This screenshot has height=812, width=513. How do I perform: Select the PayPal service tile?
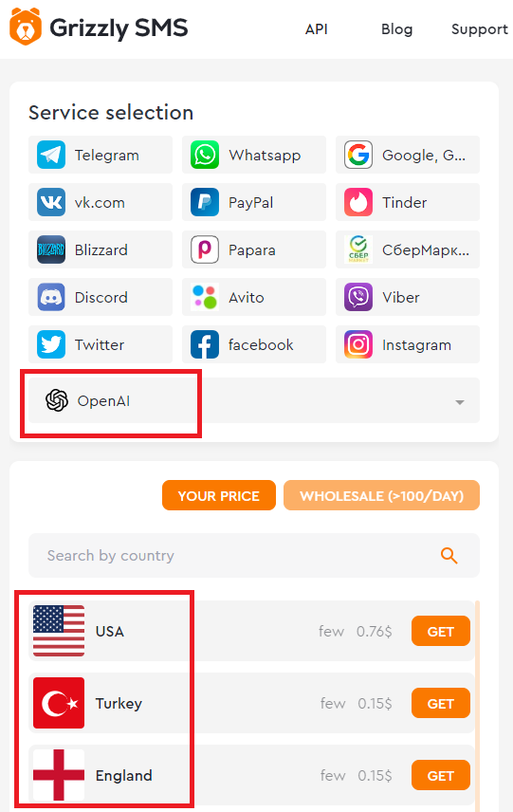(x=254, y=202)
